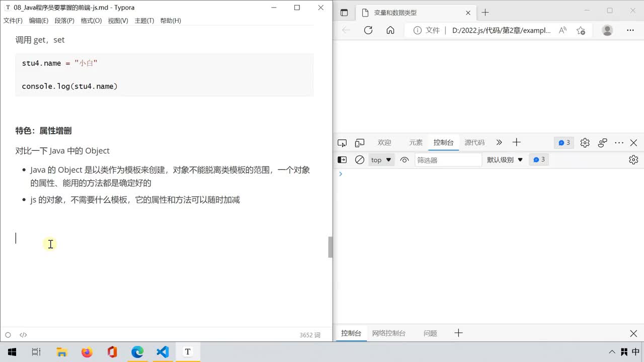Open Task View on the taskbar

36,352
